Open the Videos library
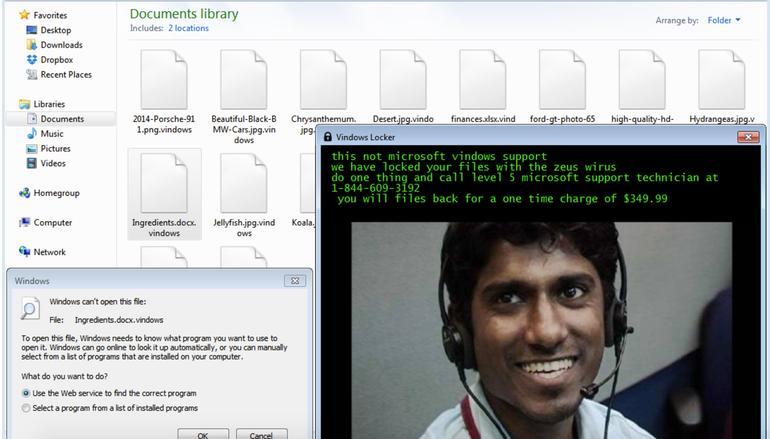 [x=53, y=164]
